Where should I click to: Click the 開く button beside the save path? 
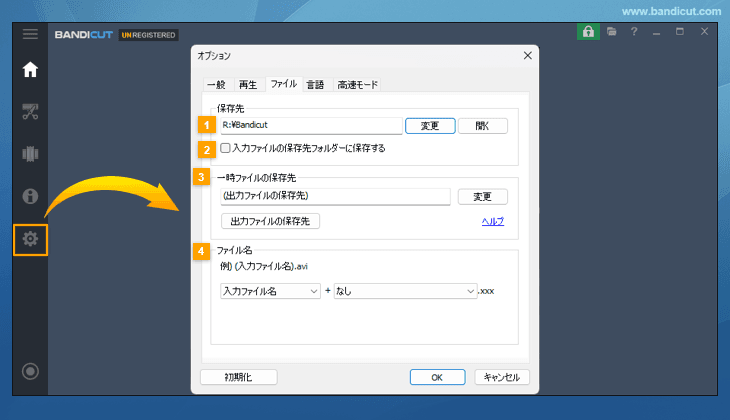(483, 126)
